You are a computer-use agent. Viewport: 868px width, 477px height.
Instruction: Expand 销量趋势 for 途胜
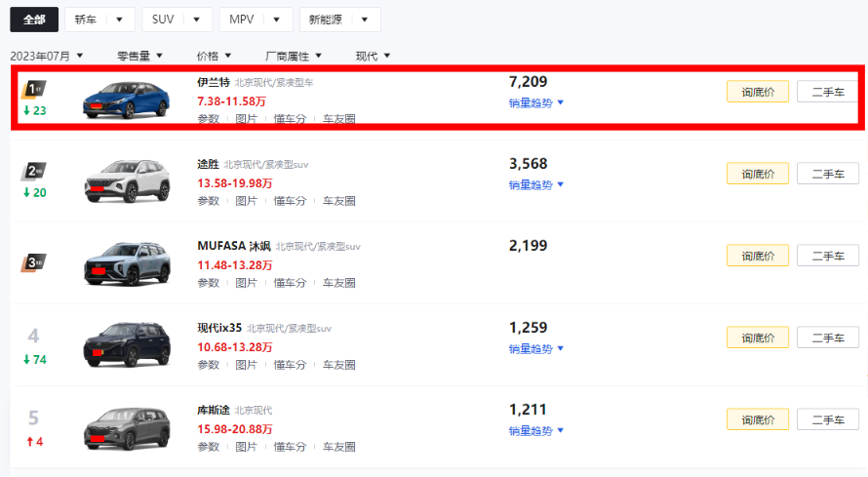(535, 184)
